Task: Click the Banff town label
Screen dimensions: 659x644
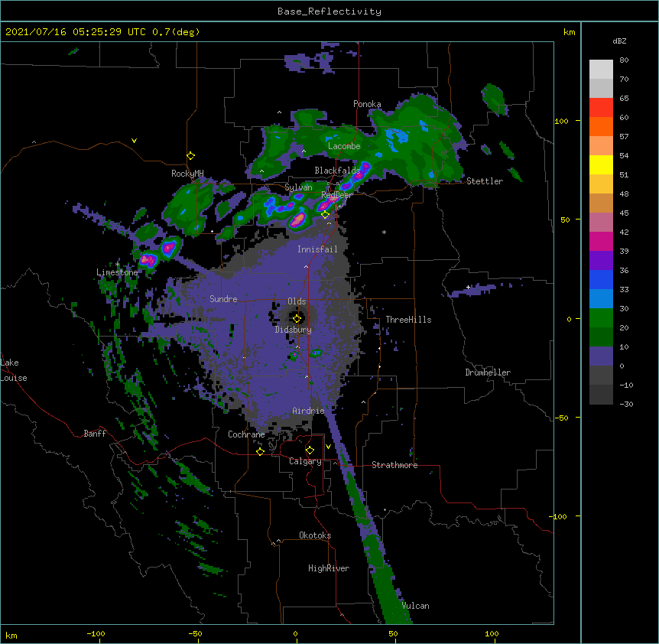Action: [x=95, y=434]
